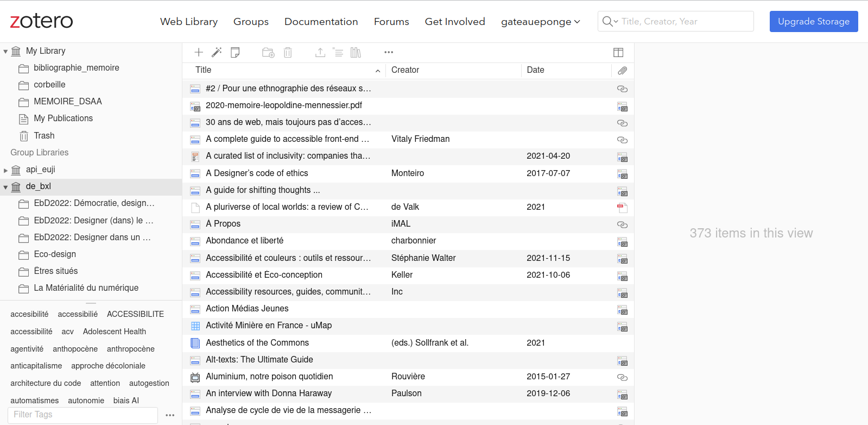Click the toolbar More options ellipsis
Image resolution: width=868 pixels, height=425 pixels.
tap(389, 52)
